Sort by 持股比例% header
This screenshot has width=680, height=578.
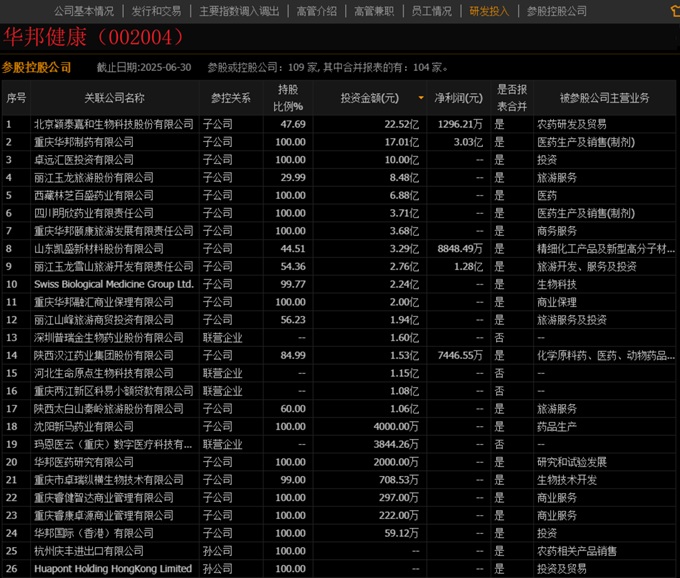click(288, 98)
